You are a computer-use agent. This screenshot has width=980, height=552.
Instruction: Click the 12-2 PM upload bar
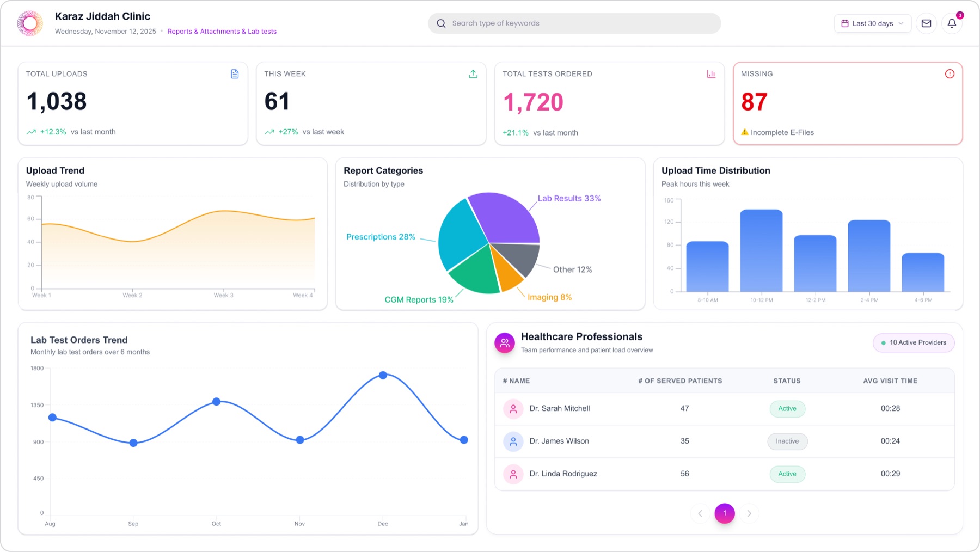(815, 263)
